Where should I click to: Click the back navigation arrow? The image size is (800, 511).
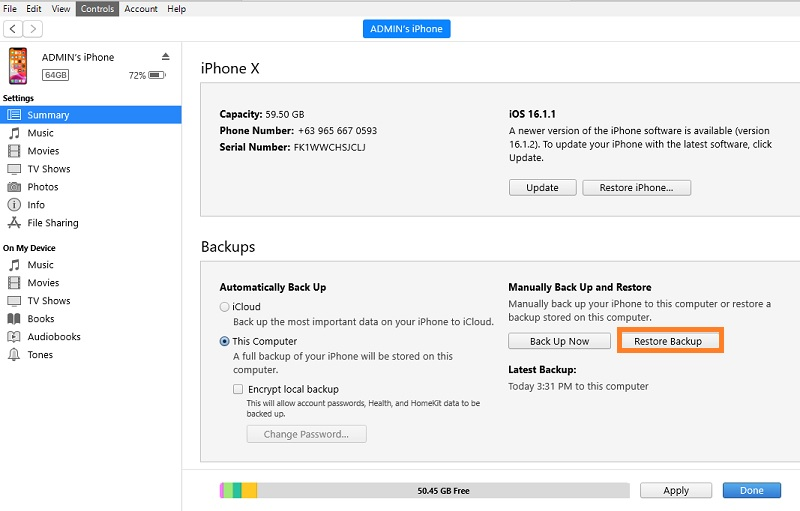click(x=13, y=30)
